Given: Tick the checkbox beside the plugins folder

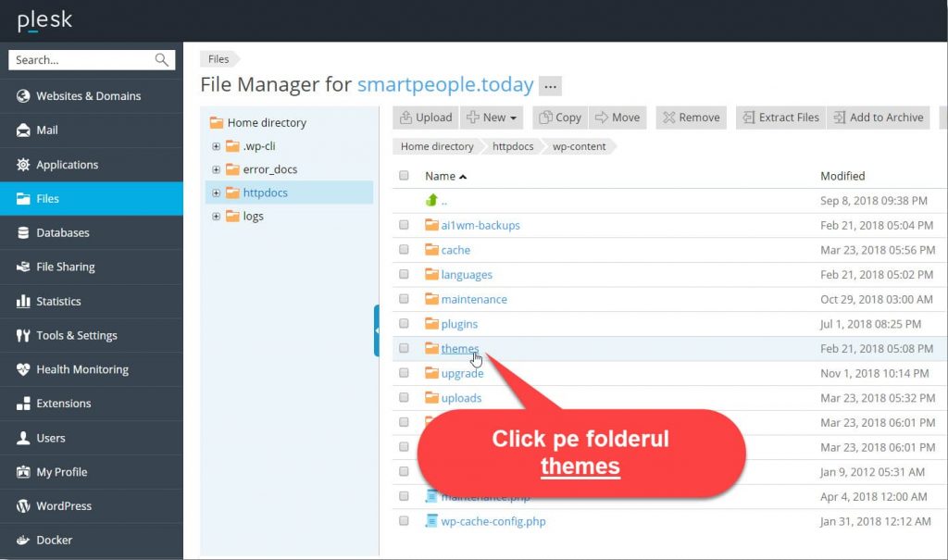Looking at the screenshot, I should tap(404, 324).
